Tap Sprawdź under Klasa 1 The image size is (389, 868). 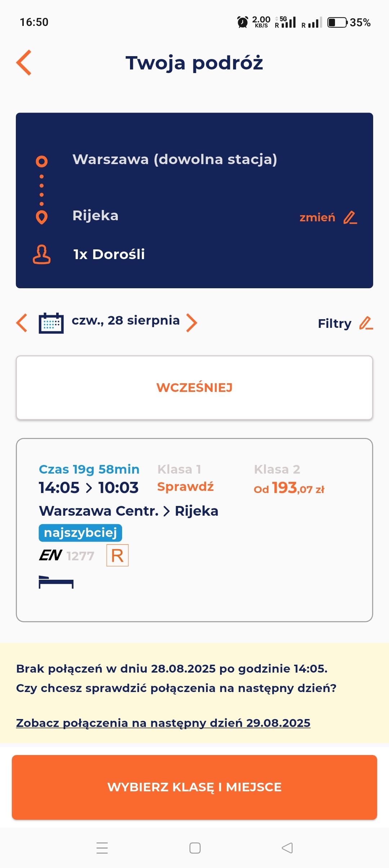(185, 487)
